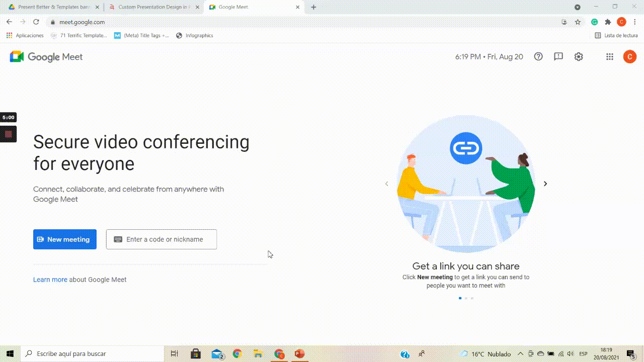Open the taskbar clock and date
Screen dimensions: 644x362
(606, 354)
